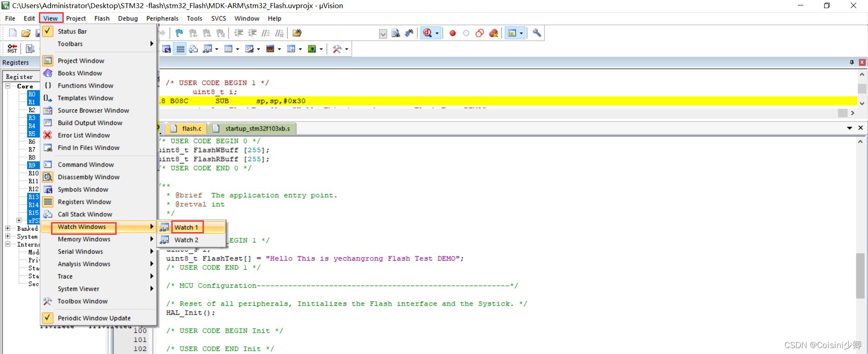Image resolution: width=868 pixels, height=354 pixels.
Task: Open configuration wrench icon
Action: [x=537, y=33]
